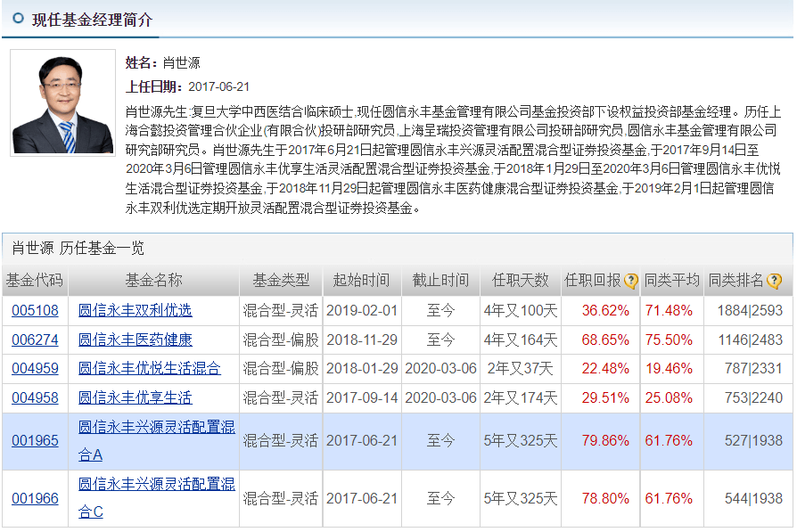Click the 同类排名 column header text
Image resolution: width=797 pixels, height=532 pixels.
[x=736, y=281]
